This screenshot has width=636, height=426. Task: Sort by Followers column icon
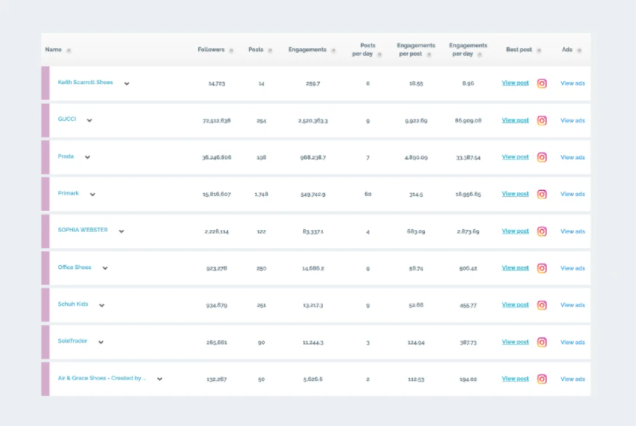(x=231, y=50)
